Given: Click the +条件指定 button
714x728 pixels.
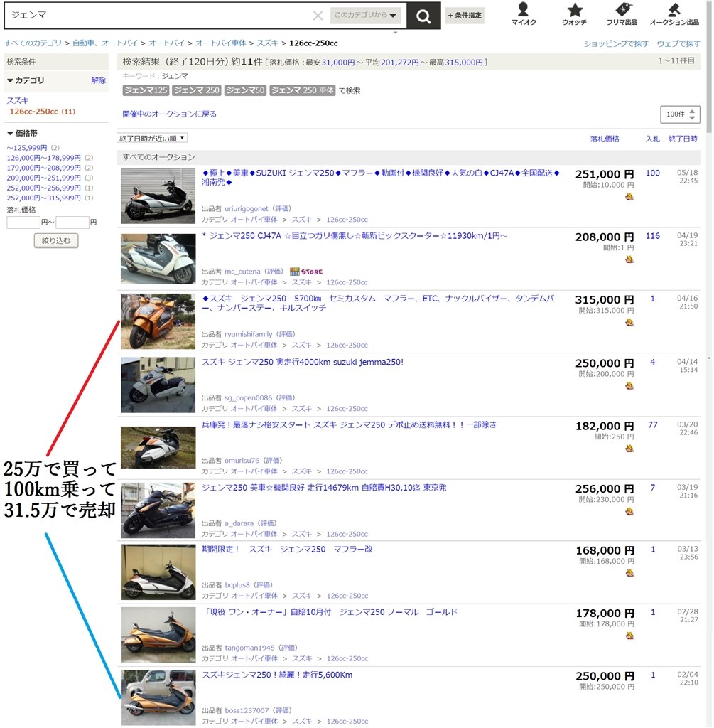Looking at the screenshot, I should 465,16.
